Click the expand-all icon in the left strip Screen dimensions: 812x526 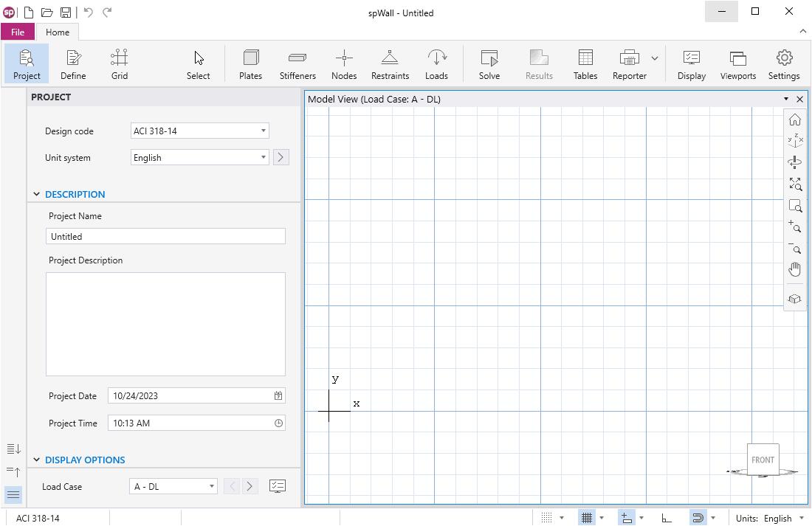coord(13,449)
